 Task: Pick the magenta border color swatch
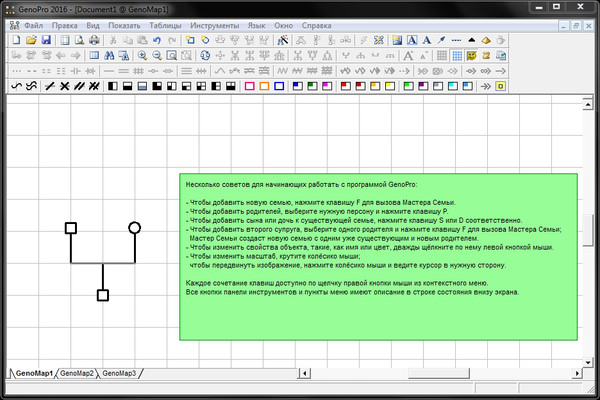point(250,87)
